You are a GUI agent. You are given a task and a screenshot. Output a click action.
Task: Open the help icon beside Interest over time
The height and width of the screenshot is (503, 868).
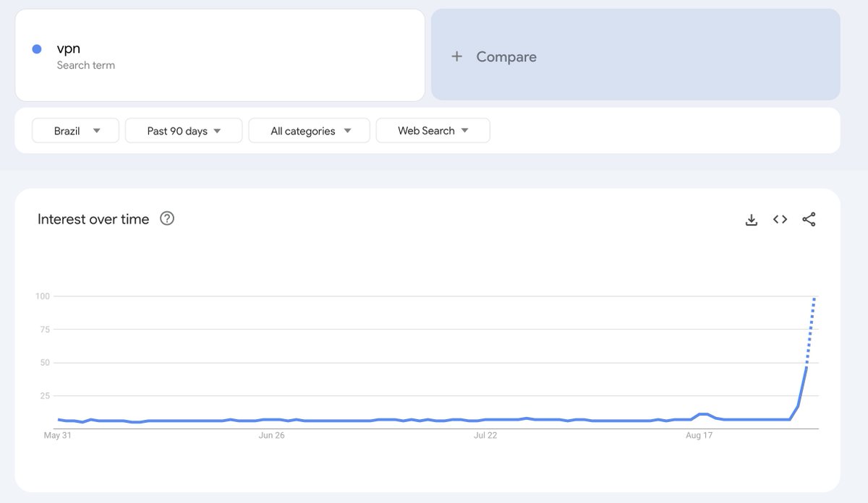point(167,218)
